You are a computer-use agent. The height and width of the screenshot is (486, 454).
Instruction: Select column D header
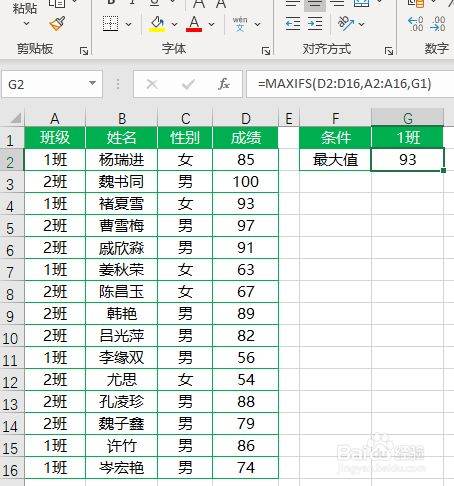(246, 118)
